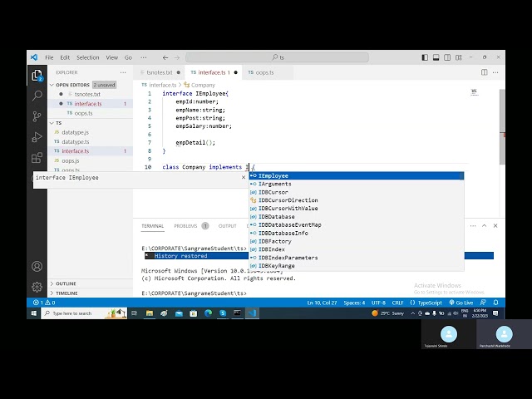This screenshot has height=399, width=532.
Task: Switch to the Problems panel tab
Action: click(185, 226)
